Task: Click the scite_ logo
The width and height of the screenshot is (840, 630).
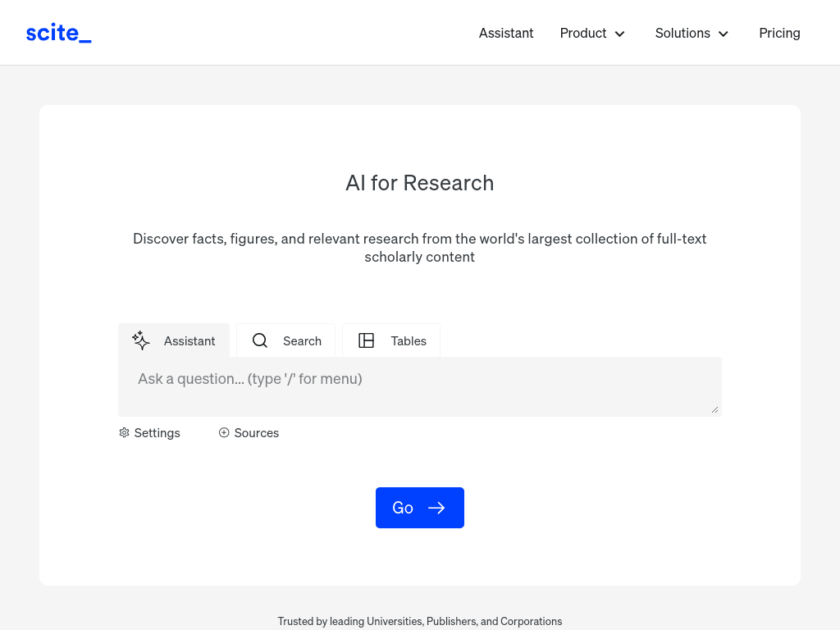Action: click(x=58, y=33)
